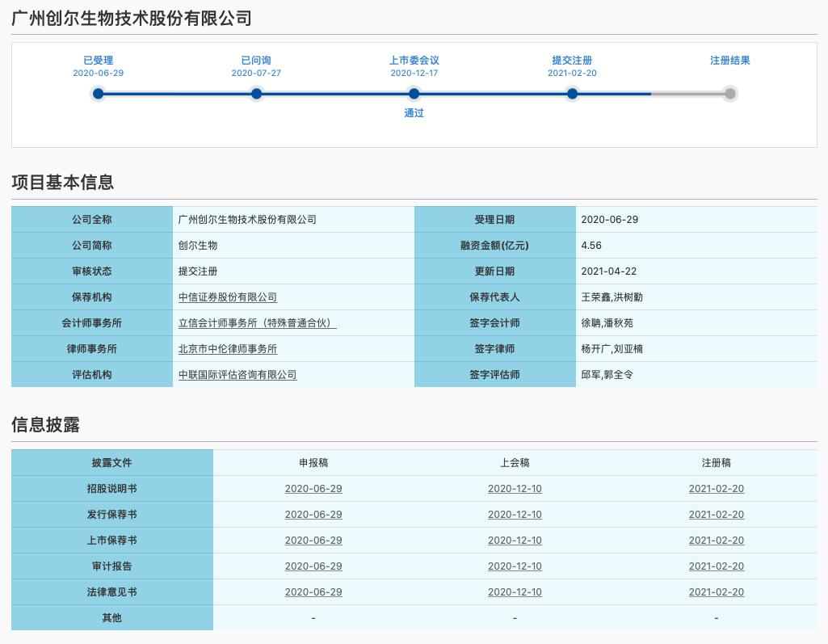Click the 信息披露 section heading
Viewport: 828px width, 644px height.
[x=45, y=424]
